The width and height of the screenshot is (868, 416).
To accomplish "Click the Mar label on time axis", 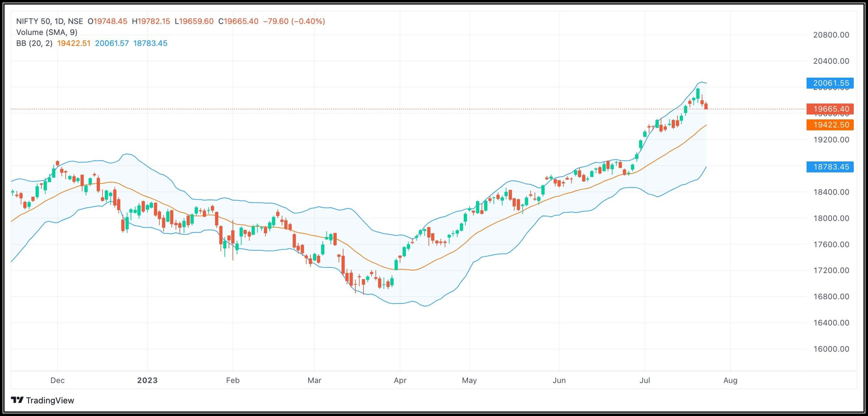I will pyautogui.click(x=315, y=380).
